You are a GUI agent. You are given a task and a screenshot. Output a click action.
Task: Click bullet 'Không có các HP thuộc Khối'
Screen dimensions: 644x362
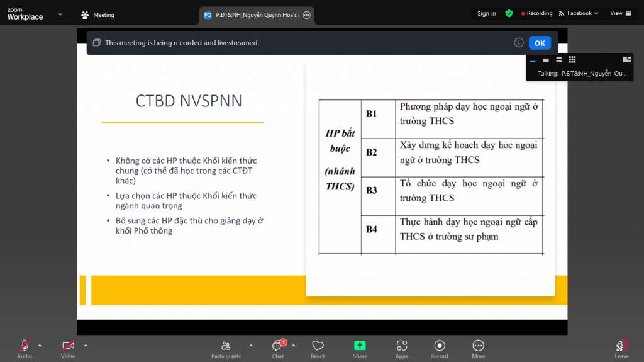point(186,171)
